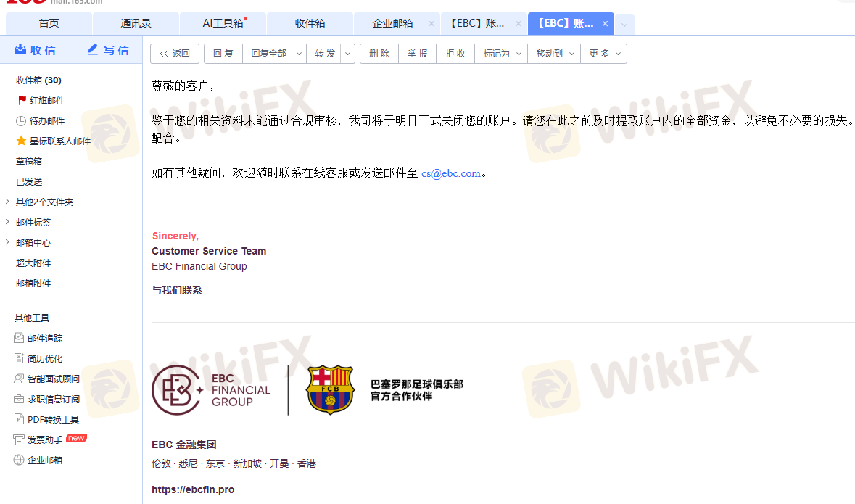Launch the PDF conversion tool
This screenshot has width=855, height=504.
click(46, 419)
